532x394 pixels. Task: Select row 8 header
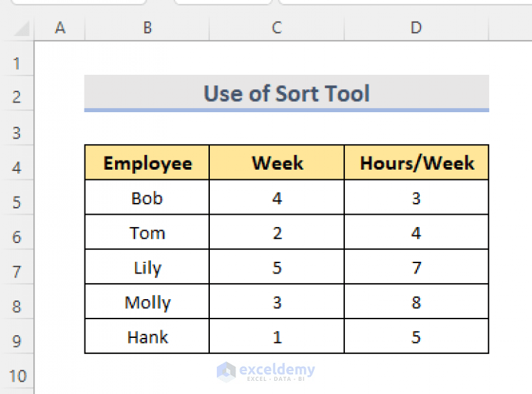(x=17, y=301)
